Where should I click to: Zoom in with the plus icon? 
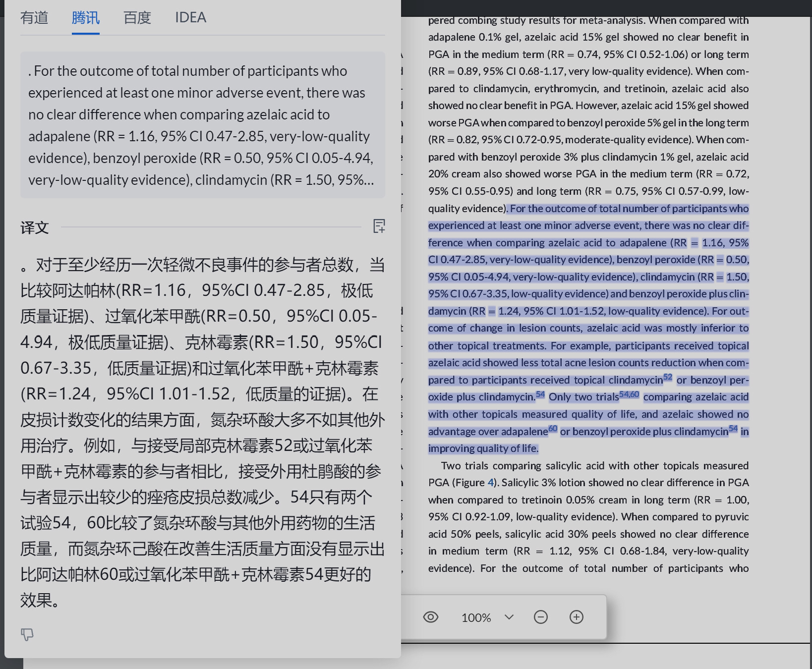[x=576, y=617]
